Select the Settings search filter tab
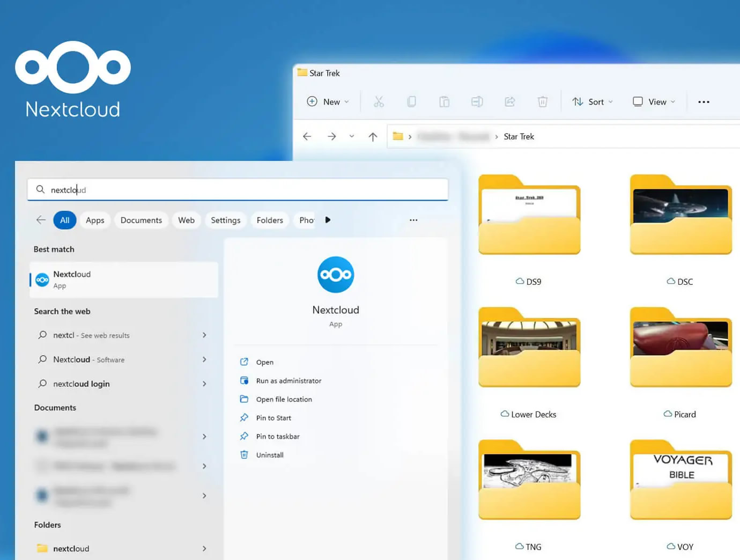 pyautogui.click(x=225, y=220)
